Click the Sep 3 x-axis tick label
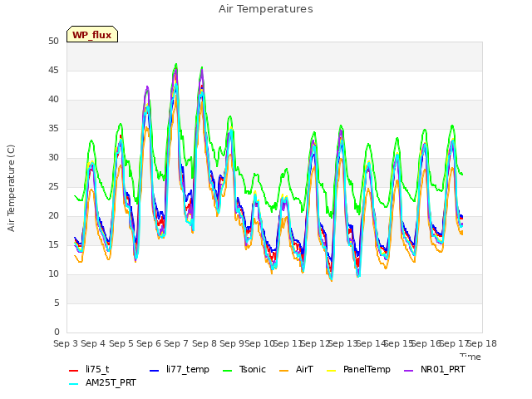 tap(66, 343)
